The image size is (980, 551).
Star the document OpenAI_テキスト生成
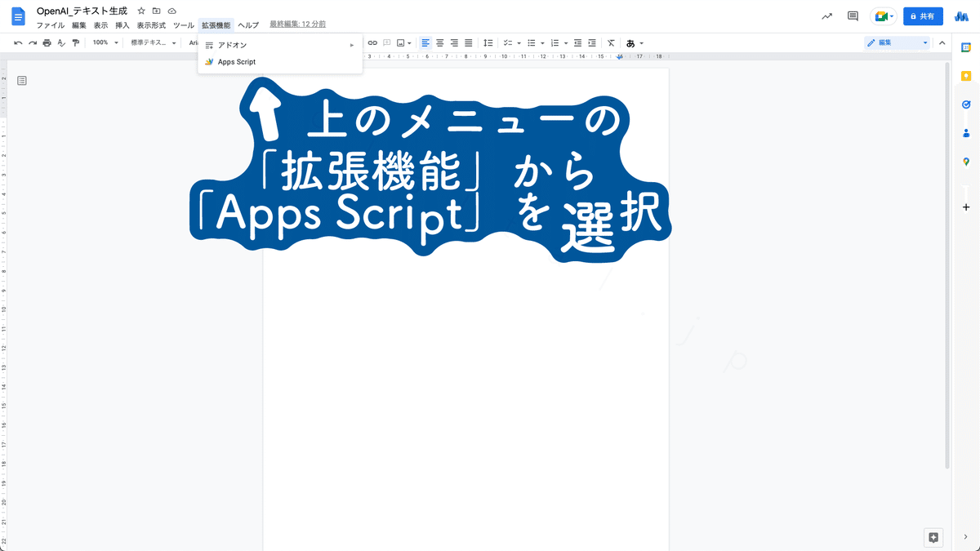[141, 11]
